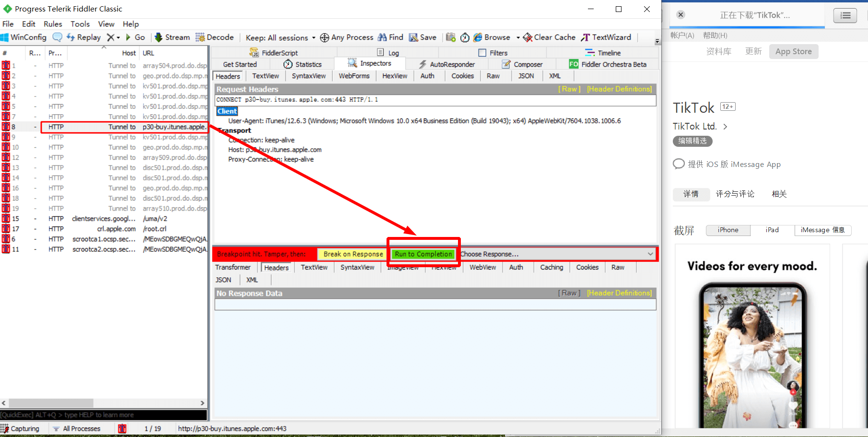Select iPad screenshots segment in iTunes
This screenshot has width=868, height=437.
pyautogui.click(x=772, y=230)
